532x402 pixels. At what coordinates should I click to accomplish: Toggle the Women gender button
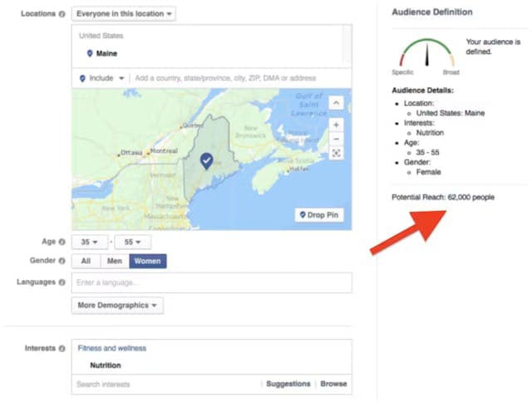click(147, 261)
